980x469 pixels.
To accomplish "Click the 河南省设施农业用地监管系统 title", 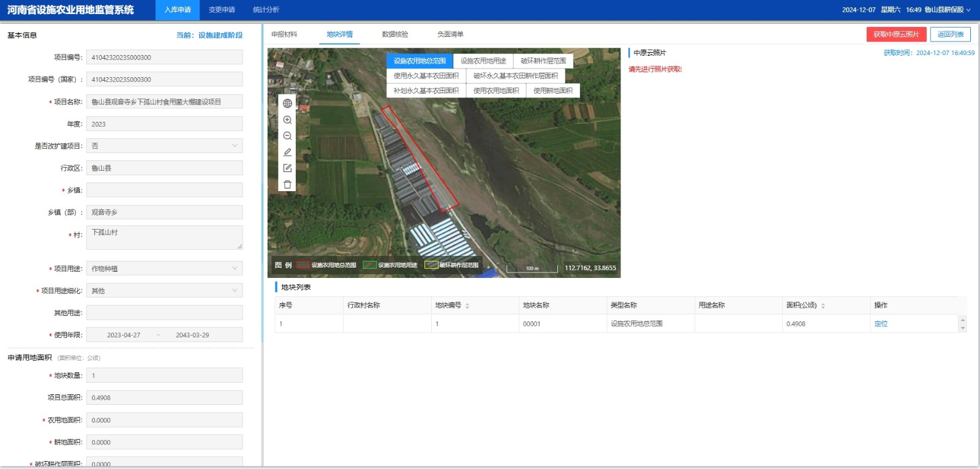I will click(x=70, y=10).
